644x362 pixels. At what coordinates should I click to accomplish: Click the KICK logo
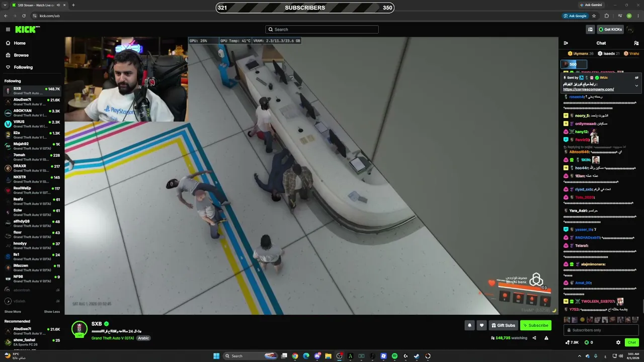(27, 29)
